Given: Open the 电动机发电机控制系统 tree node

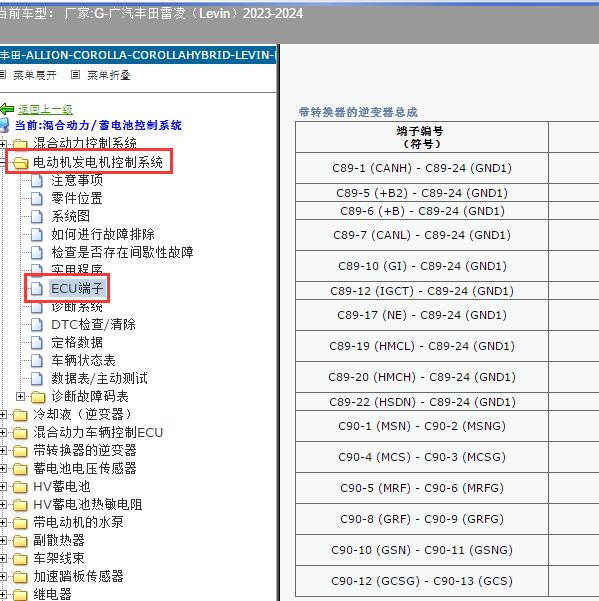Looking at the screenshot, I should (x=98, y=163).
